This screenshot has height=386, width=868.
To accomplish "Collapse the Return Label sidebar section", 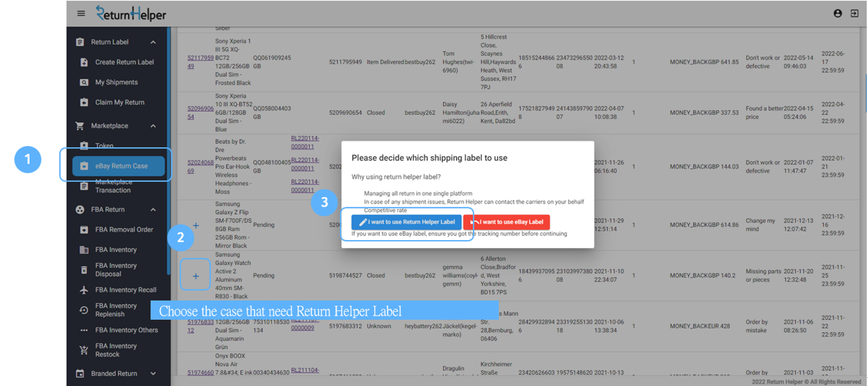I will 153,42.
